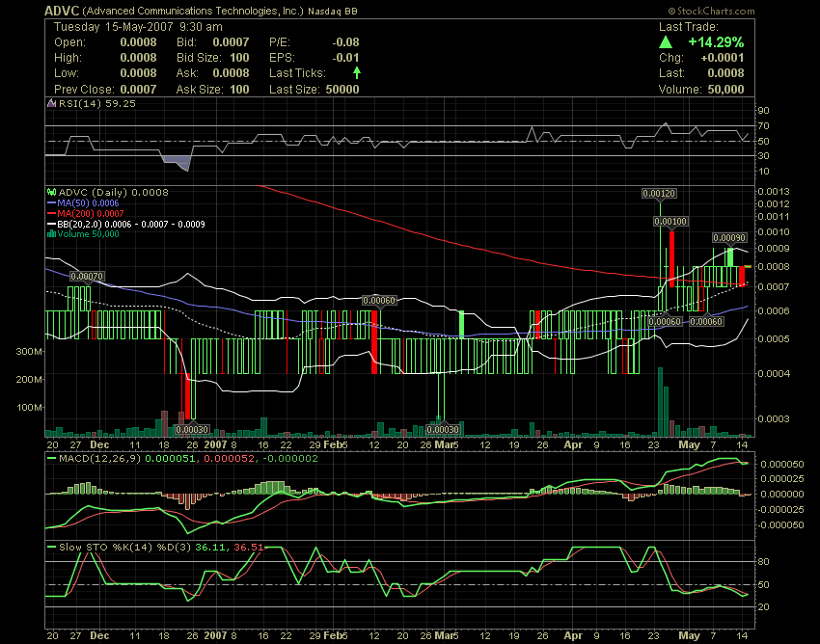
Task: Click the Open value 0.0008
Action: tap(138, 42)
